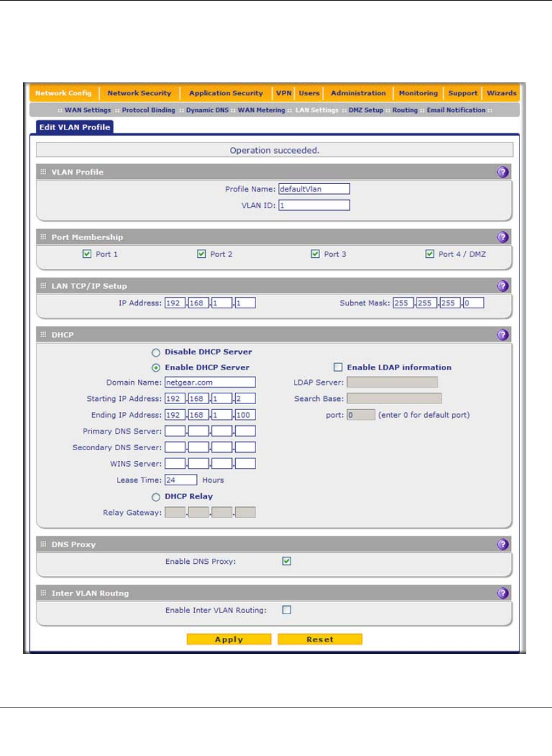Image resolution: width=552 pixels, height=756 pixels.
Task: Open the Application Security tab
Action: [226, 93]
